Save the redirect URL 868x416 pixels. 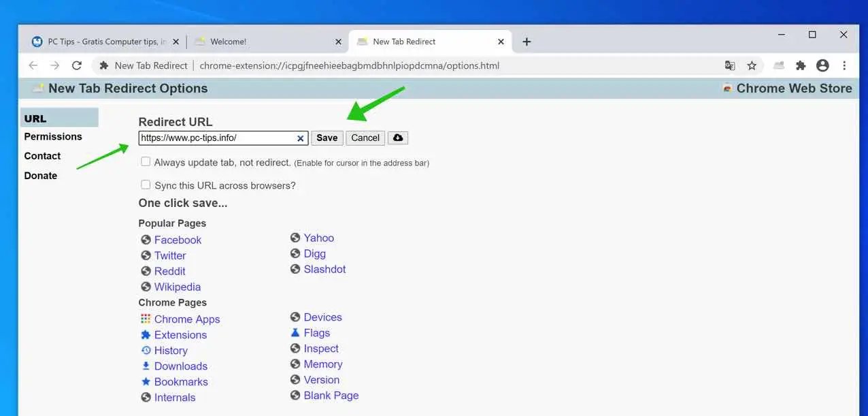(x=327, y=138)
